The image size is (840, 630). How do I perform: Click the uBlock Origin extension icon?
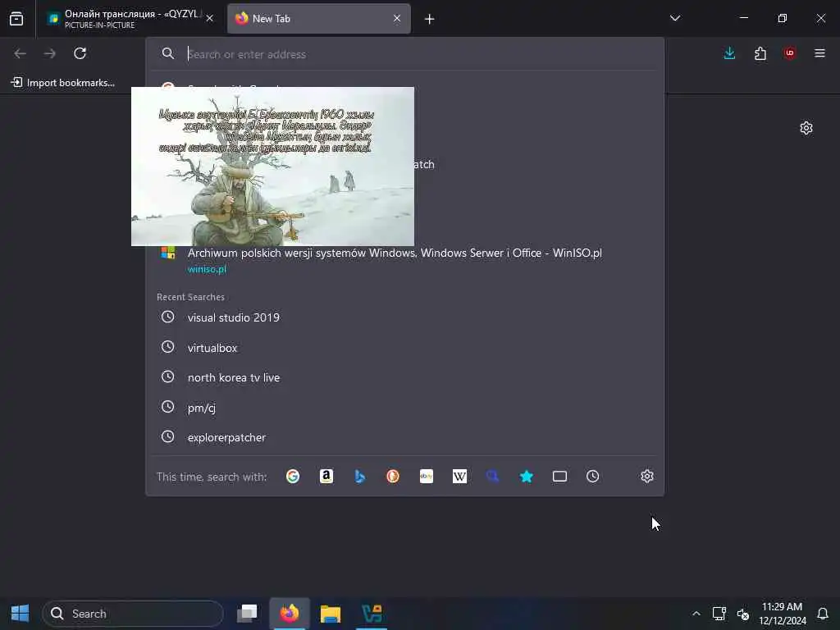790,53
